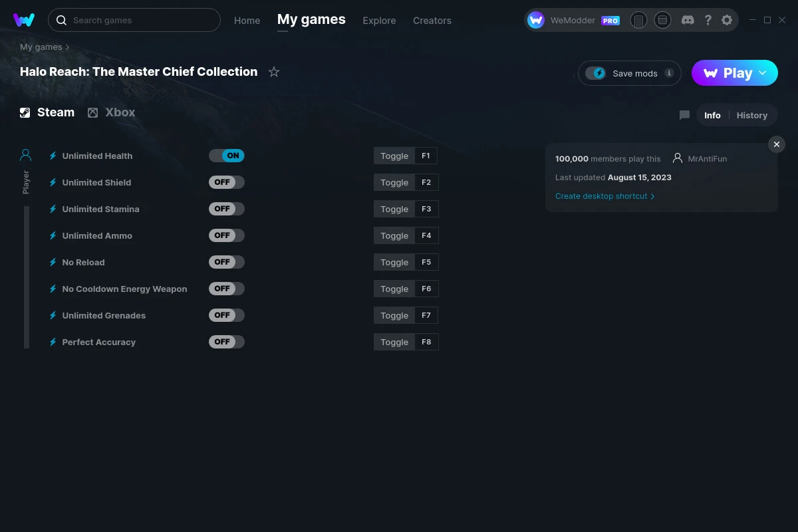Screen dimensions: 798x532
Task: Favorite the game with the star icon
Action: (x=273, y=71)
